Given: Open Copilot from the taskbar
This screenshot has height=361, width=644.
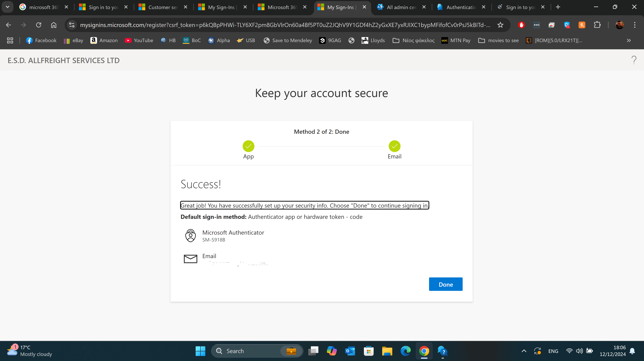Looking at the screenshot, I should pyautogui.click(x=331, y=351).
